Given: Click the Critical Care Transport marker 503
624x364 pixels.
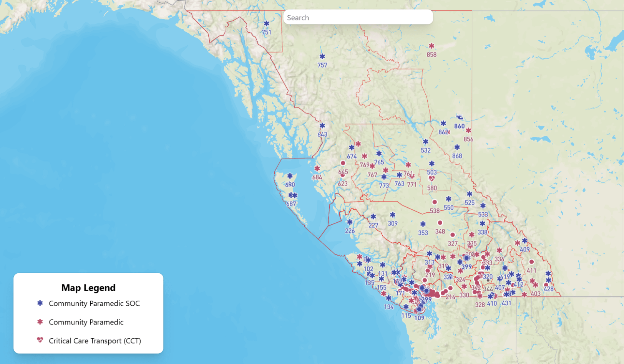Looking at the screenshot, I should (431, 178).
